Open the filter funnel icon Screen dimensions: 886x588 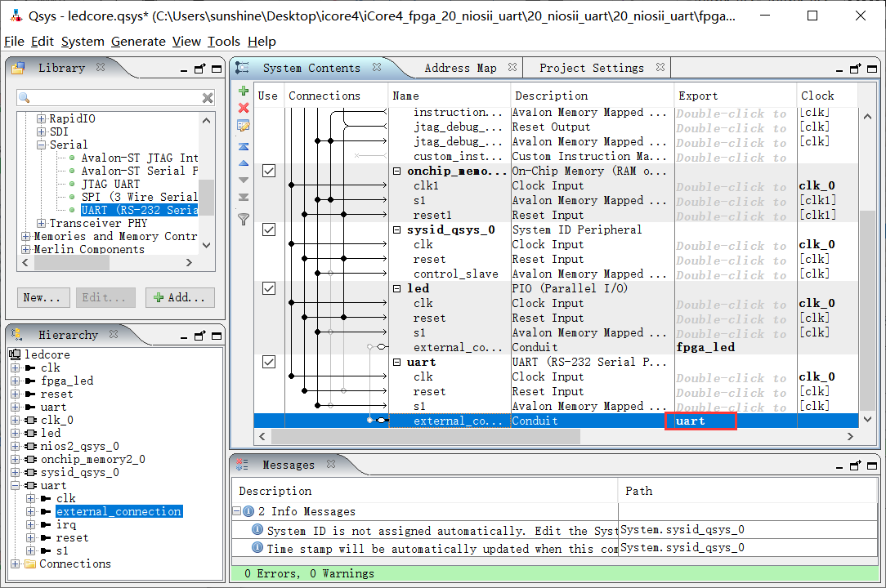[243, 219]
